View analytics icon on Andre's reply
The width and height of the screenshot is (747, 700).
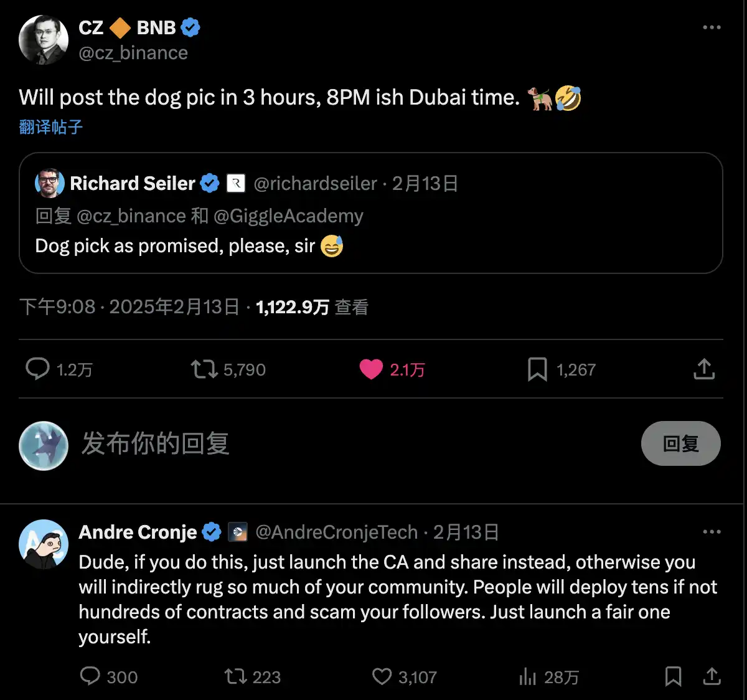527,676
